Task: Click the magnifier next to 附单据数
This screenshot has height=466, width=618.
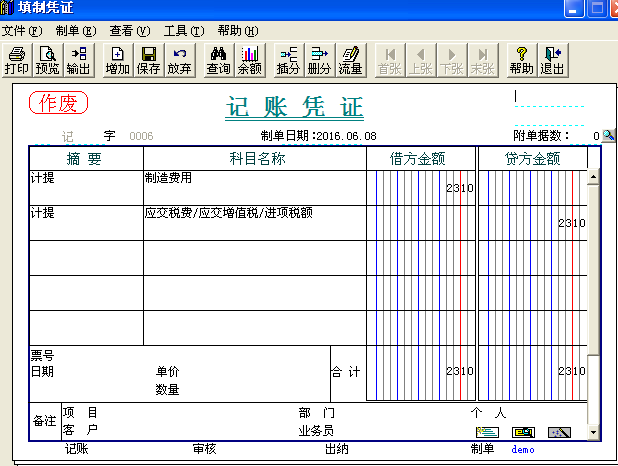Action: click(608, 136)
